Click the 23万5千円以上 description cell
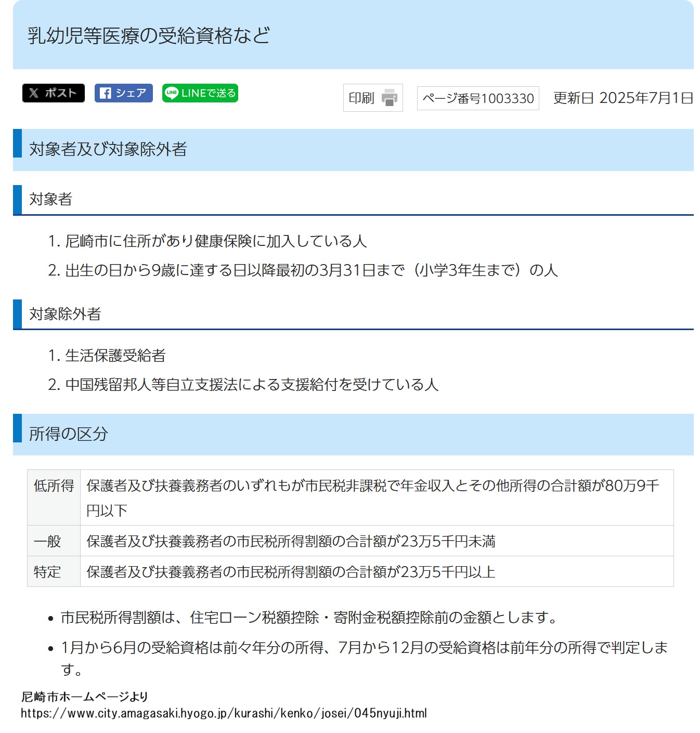This screenshot has width=700, height=733. pyautogui.click(x=291, y=572)
